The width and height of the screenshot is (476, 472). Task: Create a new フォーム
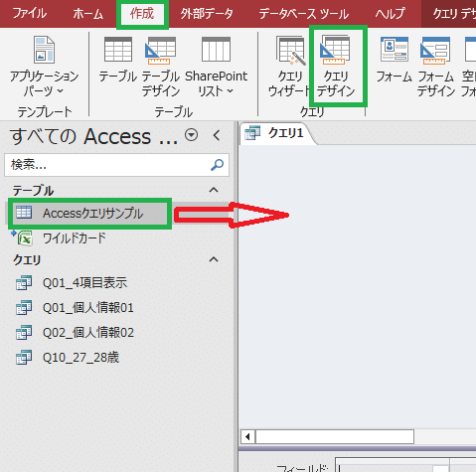394,60
